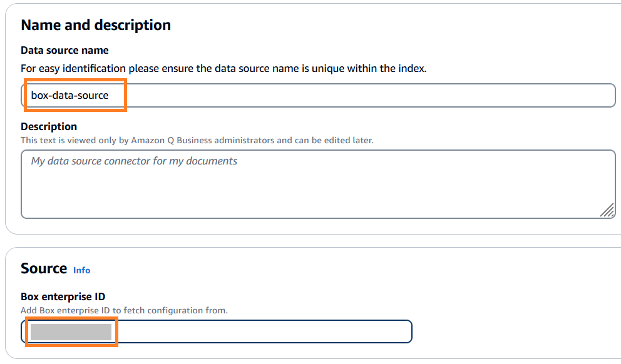Click inside the Description text area
Image resolution: width=621 pixels, height=364 pixels.
pos(318,185)
